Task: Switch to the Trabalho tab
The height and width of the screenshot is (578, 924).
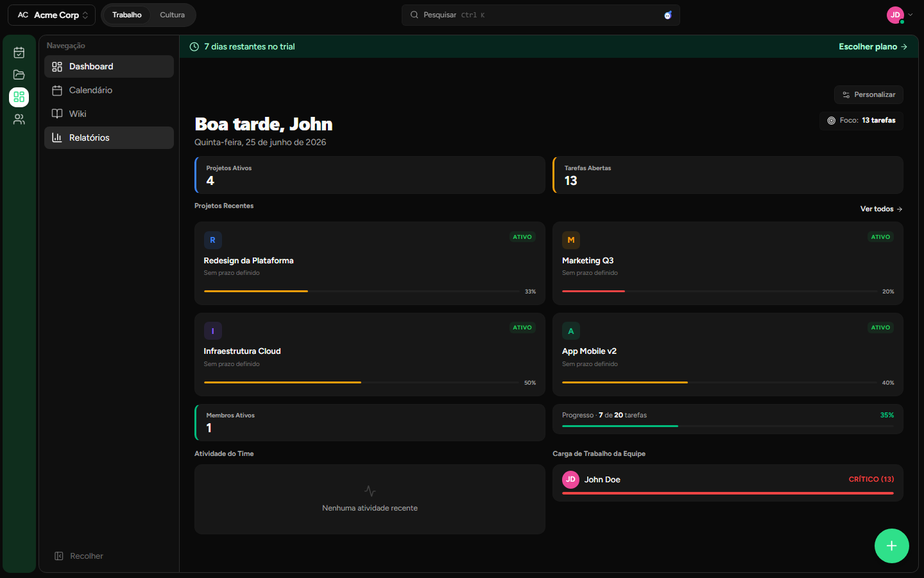Action: click(127, 15)
